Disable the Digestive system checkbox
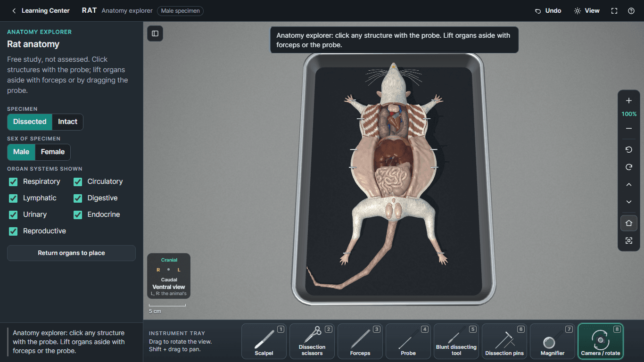 click(x=78, y=198)
